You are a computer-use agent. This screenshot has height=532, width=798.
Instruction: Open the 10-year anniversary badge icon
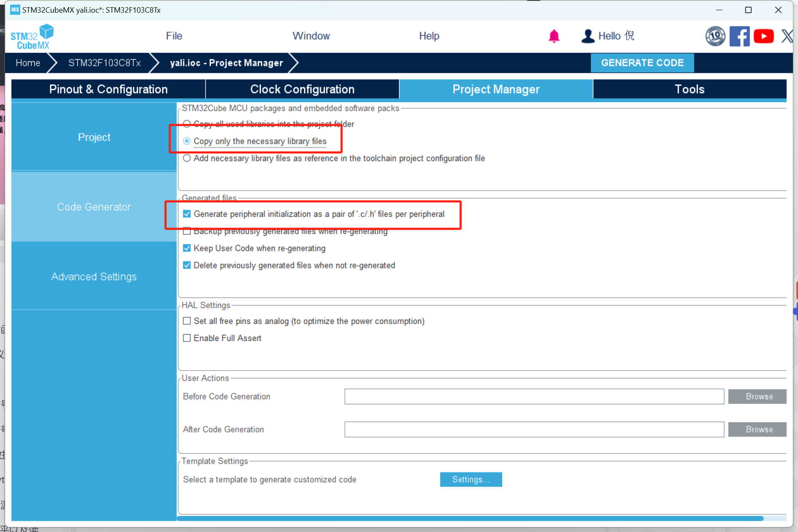[715, 36]
